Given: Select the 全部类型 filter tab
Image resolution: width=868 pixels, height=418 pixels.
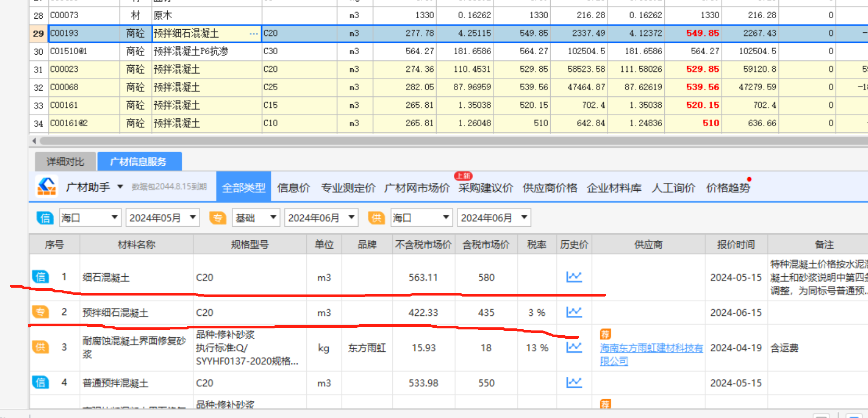Looking at the screenshot, I should click(243, 188).
